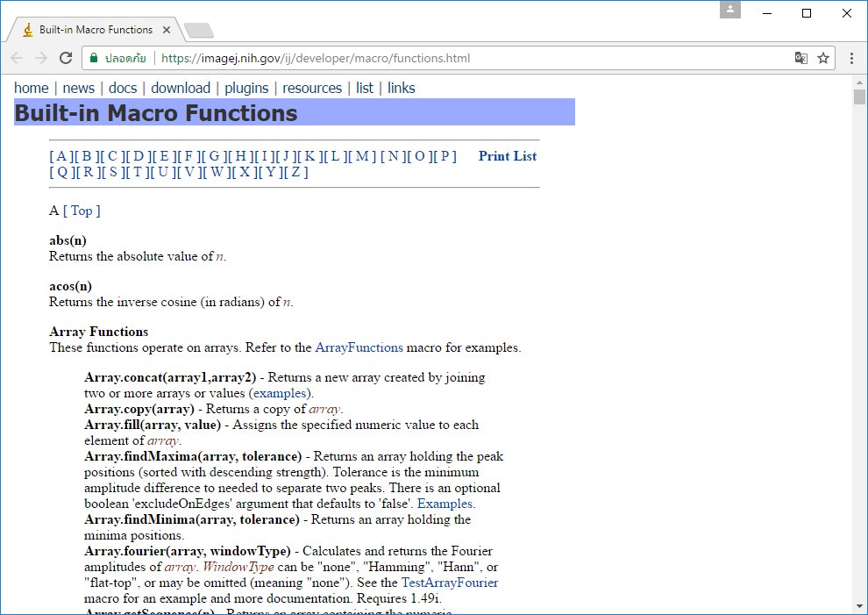Open a new browser tab

tap(198, 29)
